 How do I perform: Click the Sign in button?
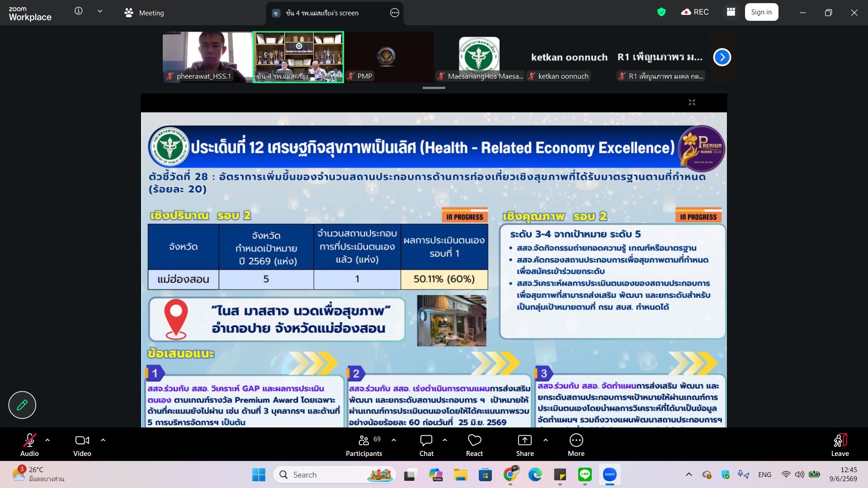point(761,12)
